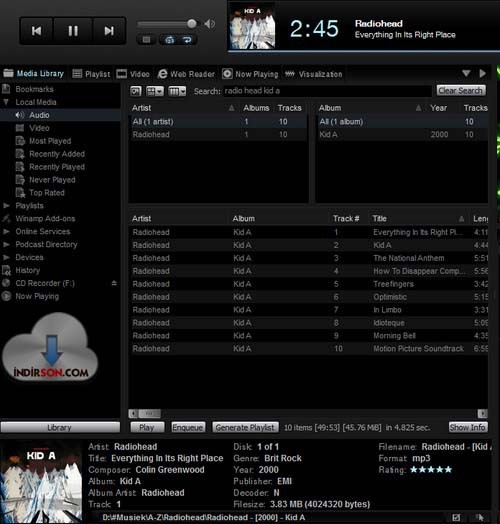
Task: Expand the Podcast Directory node
Action: pos(6,245)
